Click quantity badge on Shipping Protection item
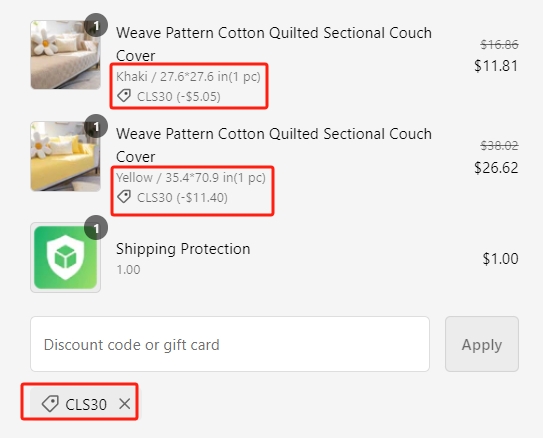Image resolution: width=543 pixels, height=438 pixels. point(96,227)
